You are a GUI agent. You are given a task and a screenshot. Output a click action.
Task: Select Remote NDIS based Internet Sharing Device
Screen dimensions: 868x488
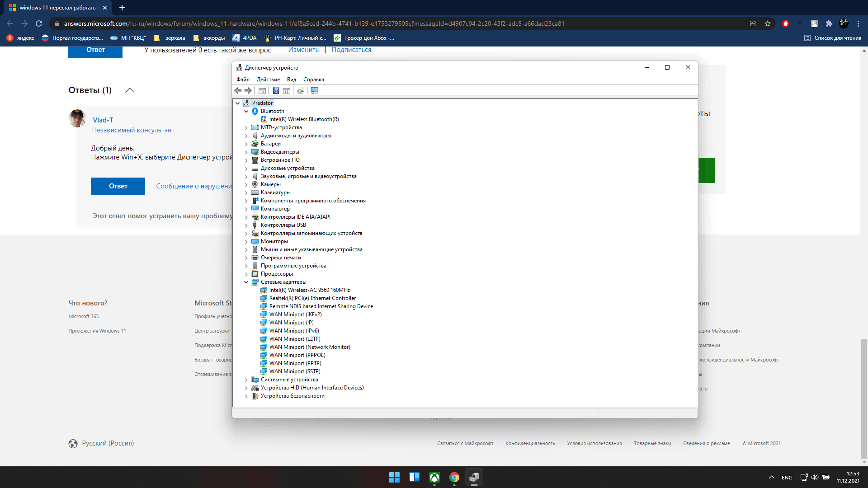pyautogui.click(x=321, y=306)
